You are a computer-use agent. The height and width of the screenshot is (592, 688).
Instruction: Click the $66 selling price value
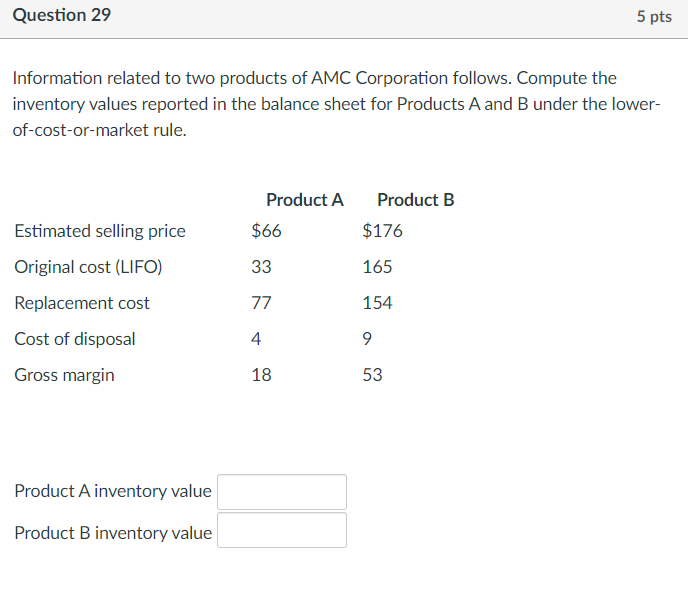(x=266, y=231)
